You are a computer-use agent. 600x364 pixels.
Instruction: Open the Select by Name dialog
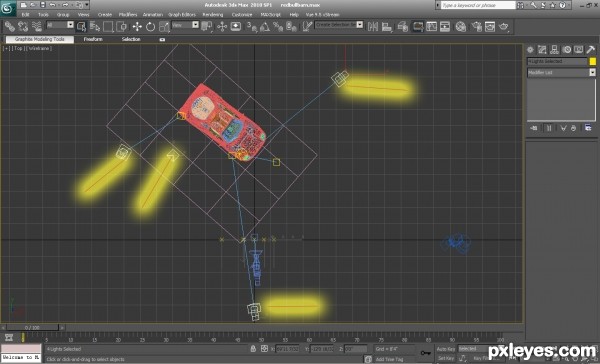tap(95, 26)
